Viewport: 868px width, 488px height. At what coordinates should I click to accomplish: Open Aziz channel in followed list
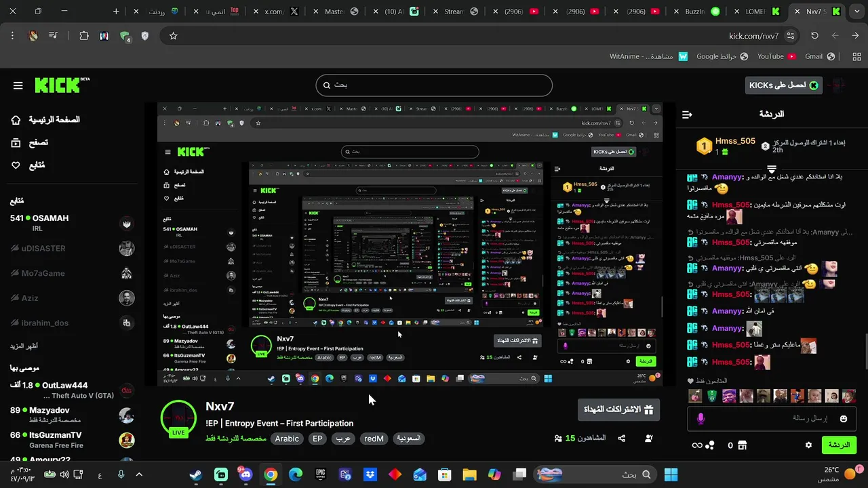(x=71, y=298)
